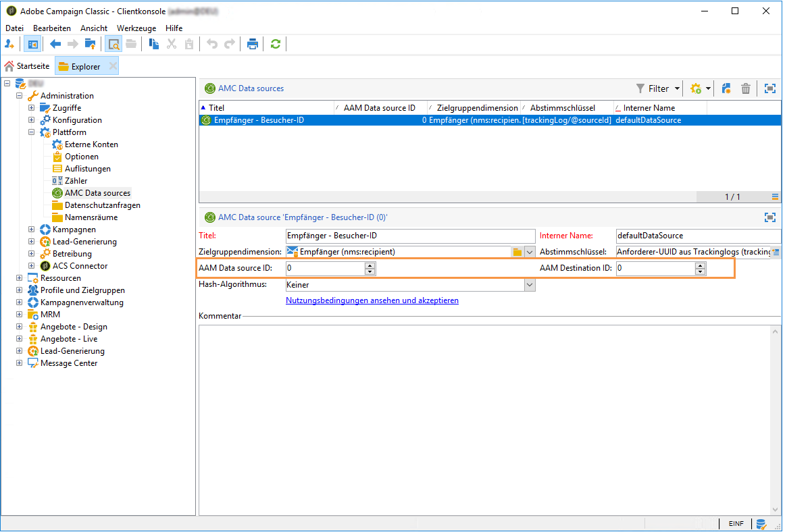Click the cut scissors icon
This screenshot has height=532, width=785.
click(x=172, y=44)
